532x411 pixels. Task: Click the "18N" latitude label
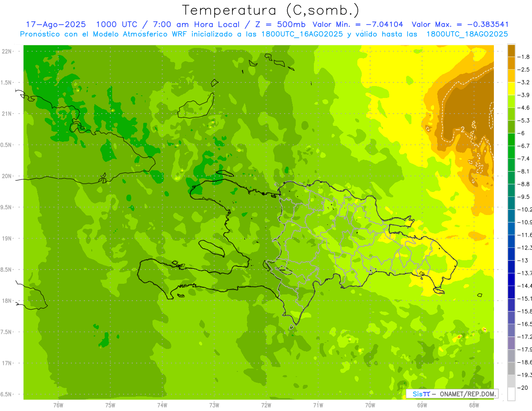(x=8, y=301)
